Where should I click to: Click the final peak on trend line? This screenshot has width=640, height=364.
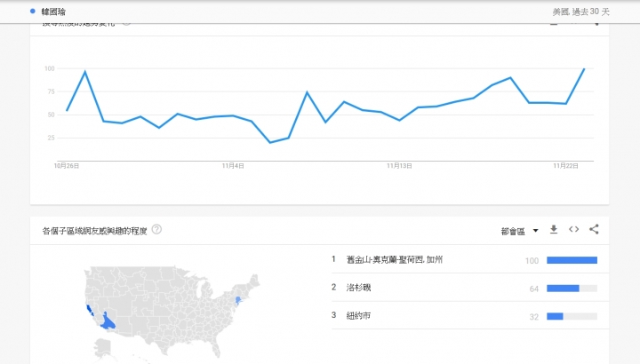584,69
